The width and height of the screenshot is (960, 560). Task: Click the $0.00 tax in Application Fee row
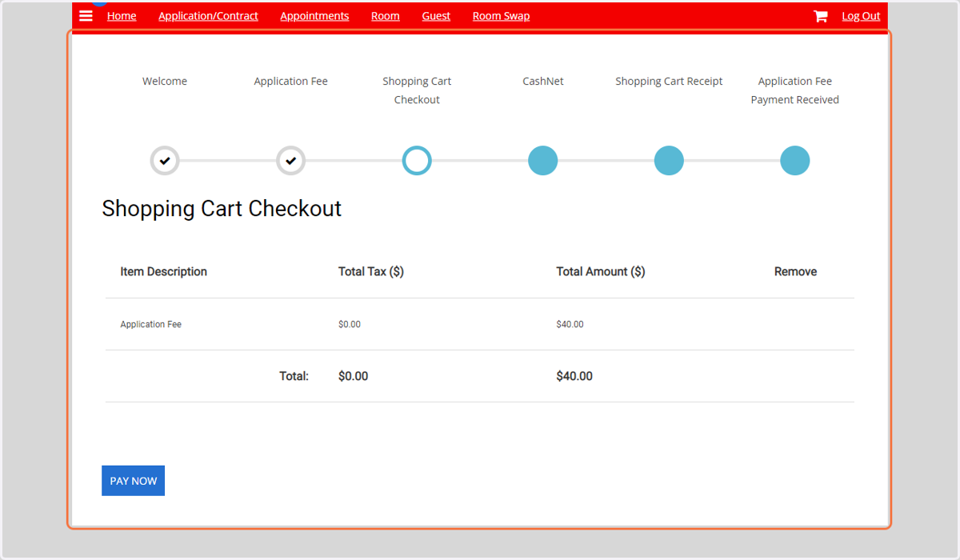(x=350, y=325)
